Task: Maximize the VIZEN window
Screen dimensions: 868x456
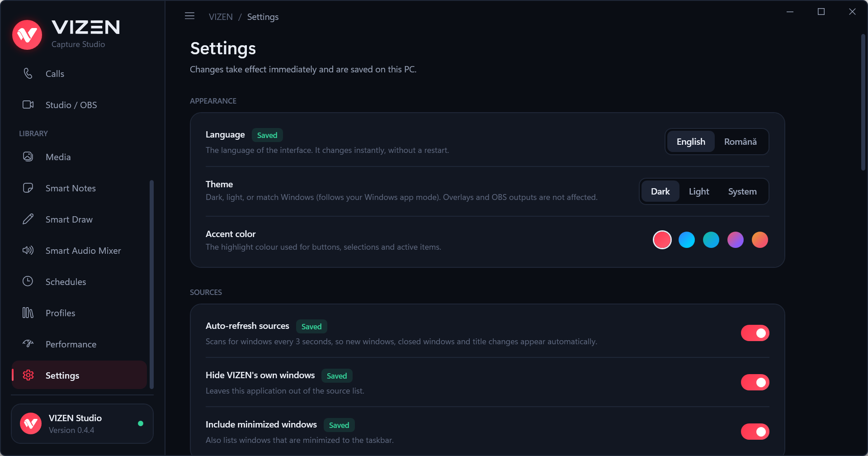Action: [x=821, y=12]
